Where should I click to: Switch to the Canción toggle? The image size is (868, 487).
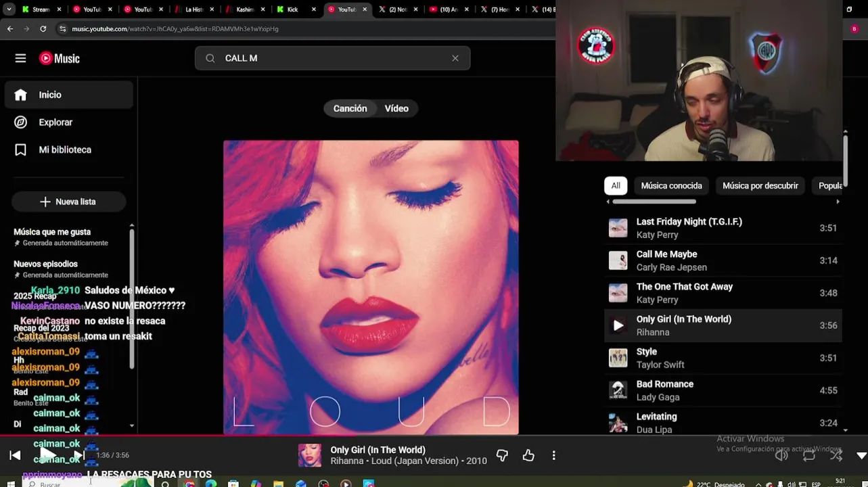coord(350,108)
